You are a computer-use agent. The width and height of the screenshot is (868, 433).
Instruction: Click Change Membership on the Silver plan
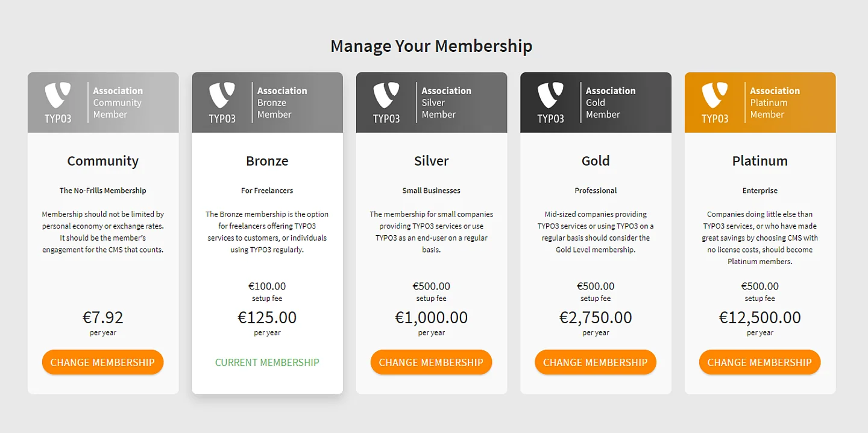(x=431, y=362)
